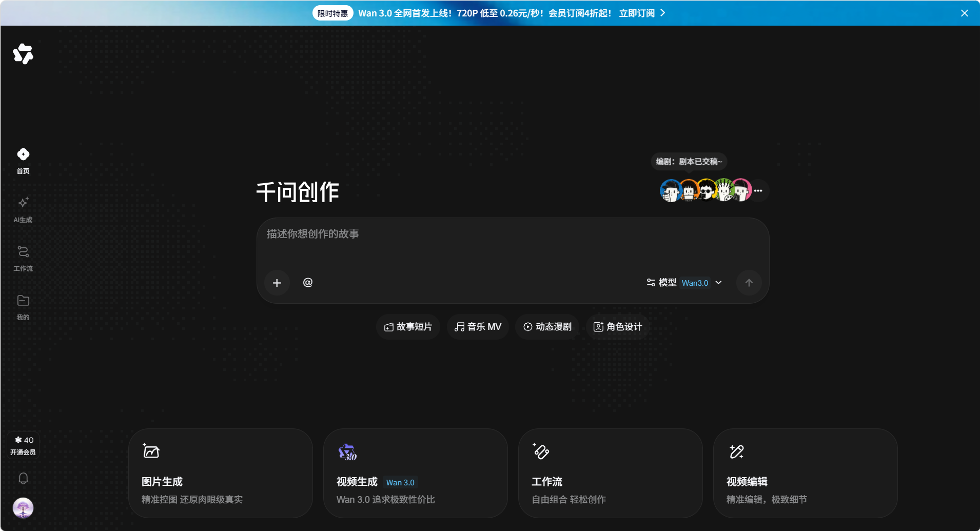Open the 工作流 feature card
The width and height of the screenshot is (980, 531).
tap(611, 473)
